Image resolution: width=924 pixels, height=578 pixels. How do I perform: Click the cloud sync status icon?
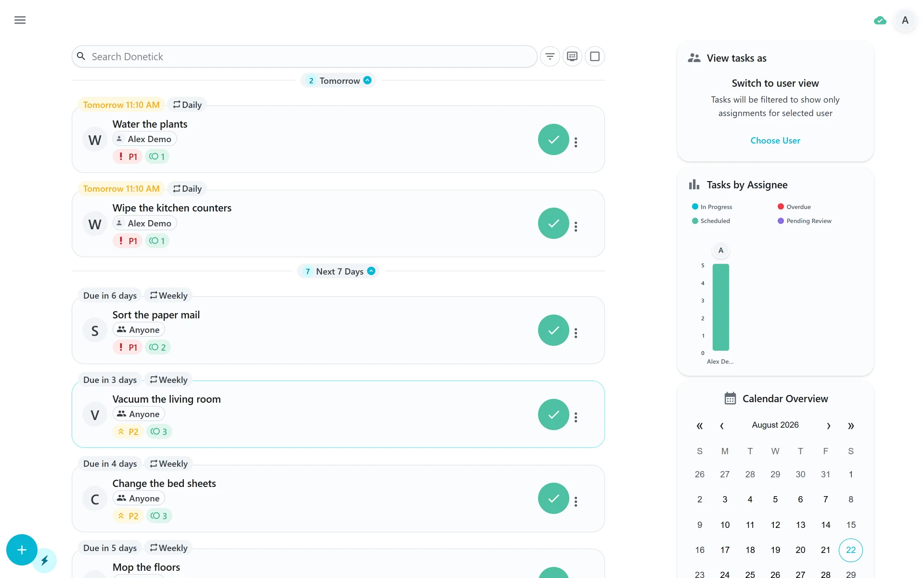(880, 20)
